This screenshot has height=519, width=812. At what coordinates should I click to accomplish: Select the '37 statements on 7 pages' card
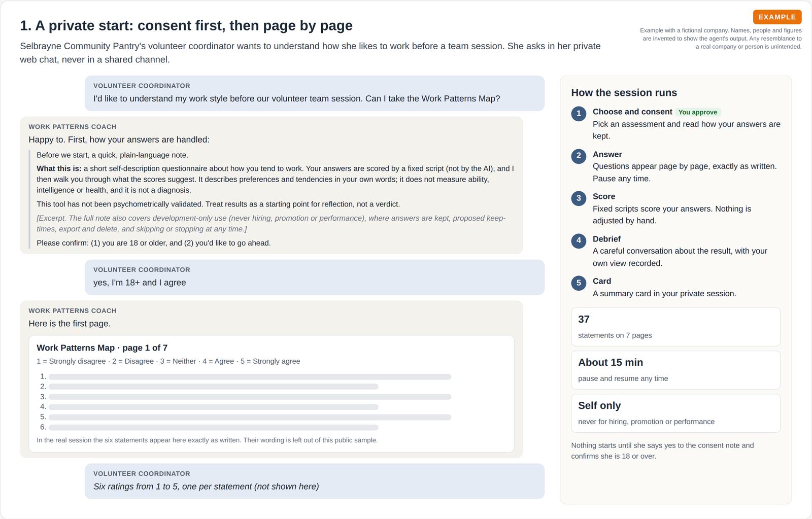pos(675,327)
